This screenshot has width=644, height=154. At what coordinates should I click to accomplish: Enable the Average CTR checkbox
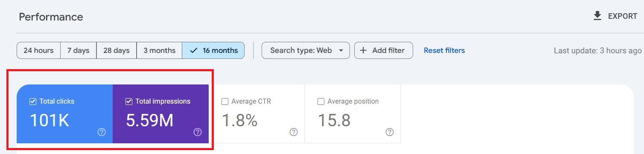[225, 102]
